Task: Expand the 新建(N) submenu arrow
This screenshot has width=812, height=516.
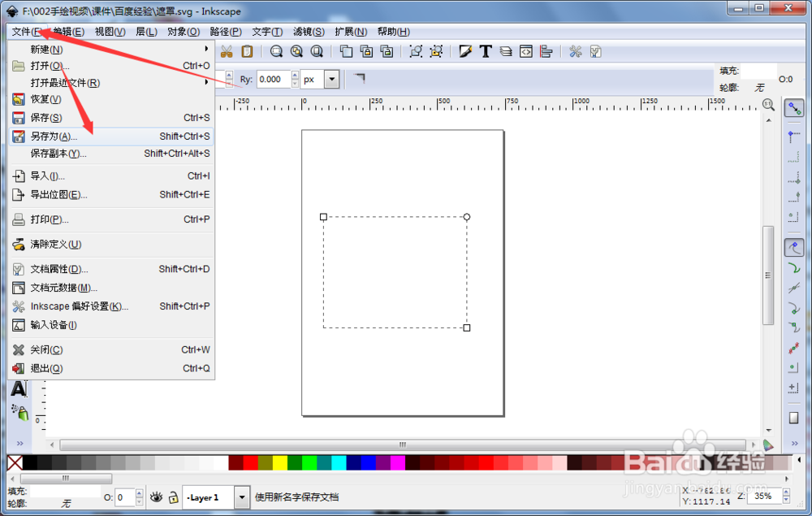Action: pos(206,49)
